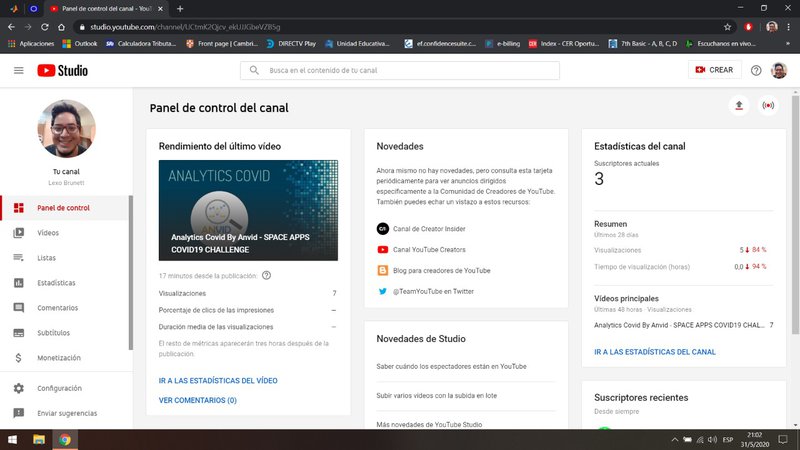Open Canal de Creator Insider link
Viewport: 800px width, 450px height.
[431, 228]
